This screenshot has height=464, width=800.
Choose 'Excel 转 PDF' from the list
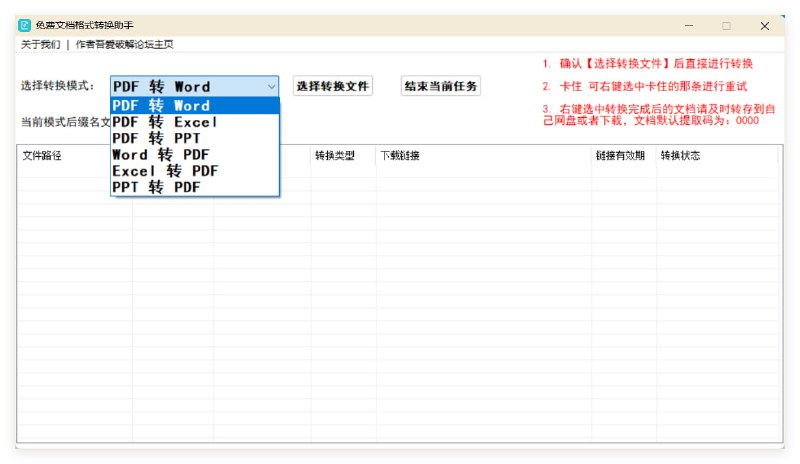pos(195,171)
